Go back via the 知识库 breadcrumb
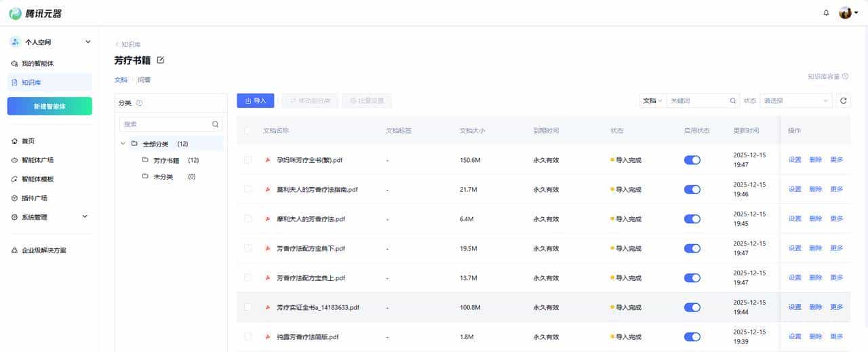This screenshot has width=868, height=352. click(x=128, y=44)
